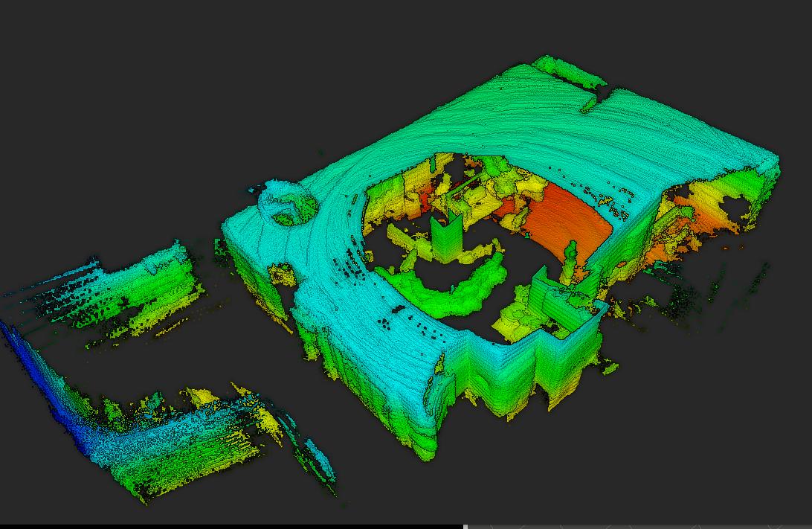Select the circular ring structure on the cyan roof

click(x=286, y=205)
